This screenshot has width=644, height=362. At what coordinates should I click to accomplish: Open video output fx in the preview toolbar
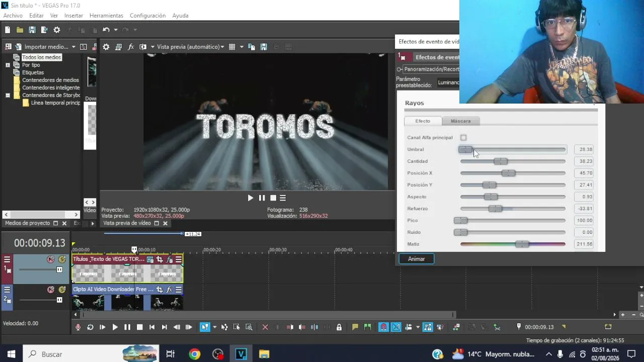[131, 47]
